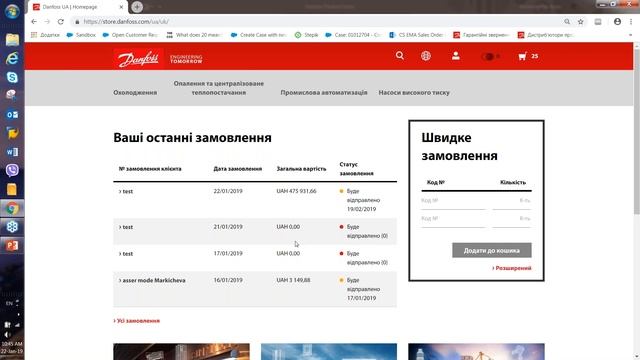
Task: Open the Охолодження menu
Action: point(135,93)
